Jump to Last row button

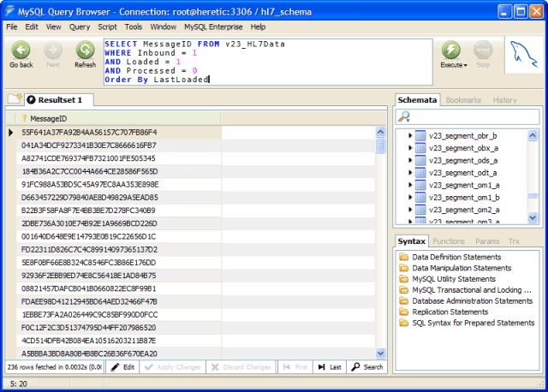[x=330, y=367]
